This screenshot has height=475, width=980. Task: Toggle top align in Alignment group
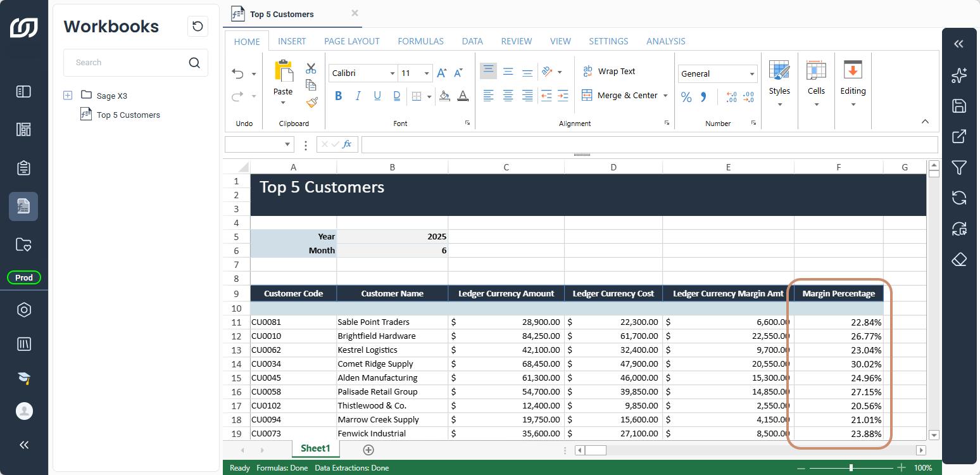pos(488,71)
